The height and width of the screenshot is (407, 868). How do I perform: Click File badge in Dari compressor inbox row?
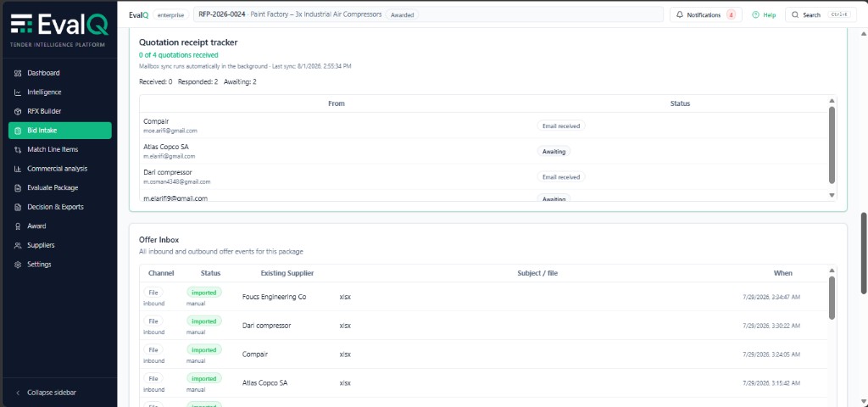(153, 321)
